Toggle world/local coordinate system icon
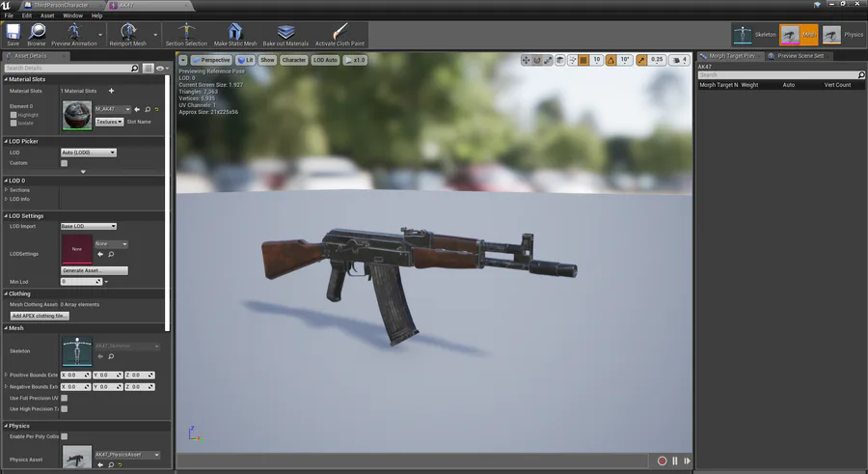The height and width of the screenshot is (474, 868). pyautogui.click(x=560, y=60)
